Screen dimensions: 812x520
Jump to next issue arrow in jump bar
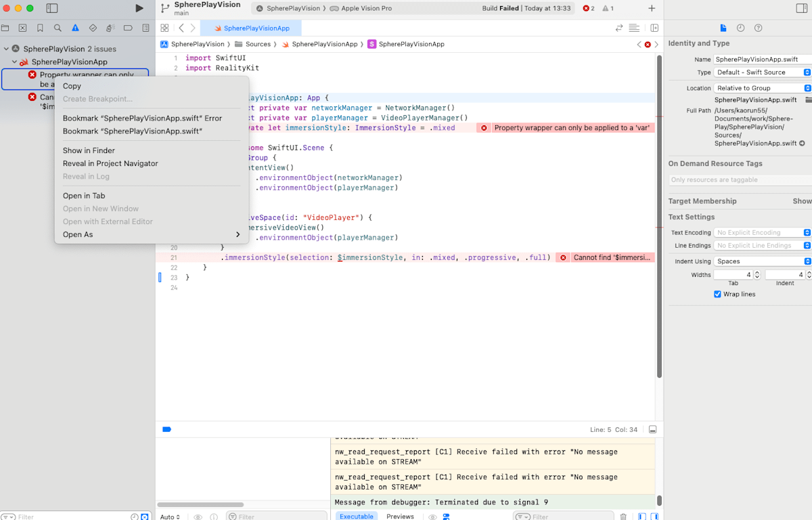point(656,44)
